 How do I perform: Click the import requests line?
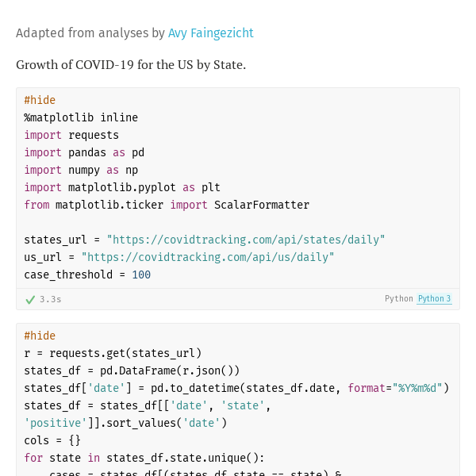click(x=71, y=135)
